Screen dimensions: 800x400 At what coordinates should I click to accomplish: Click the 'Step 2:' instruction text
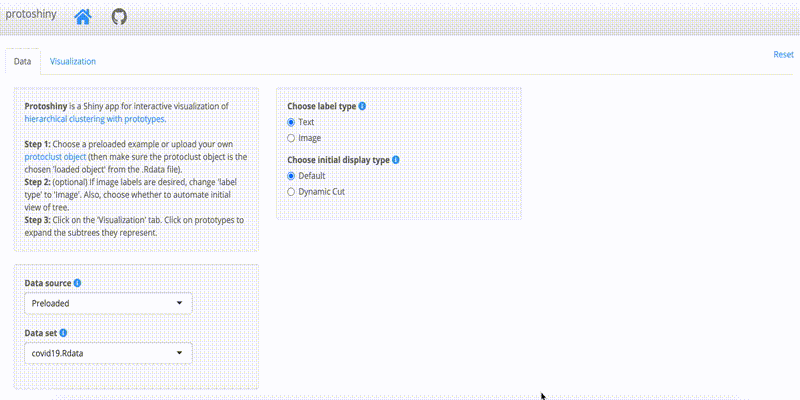click(x=37, y=182)
